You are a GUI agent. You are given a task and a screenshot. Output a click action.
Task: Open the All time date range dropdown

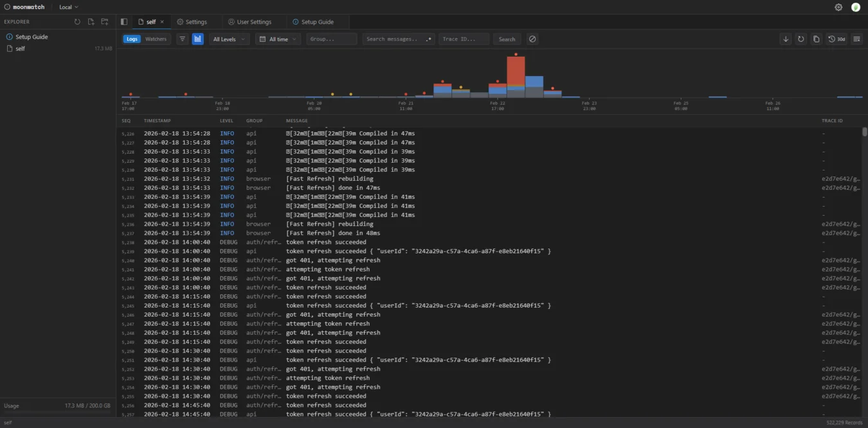[x=277, y=39]
